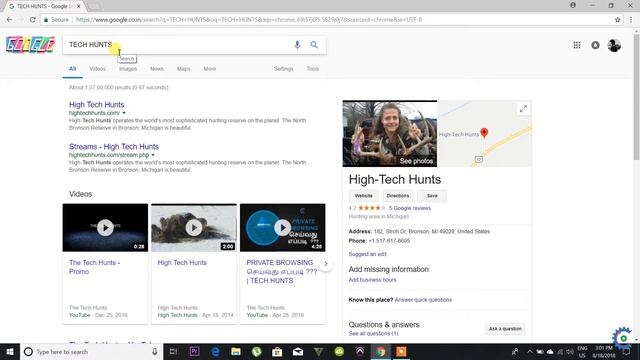The image size is (640, 360).
Task: Open the volume control in the system tray
Action: 570,351
